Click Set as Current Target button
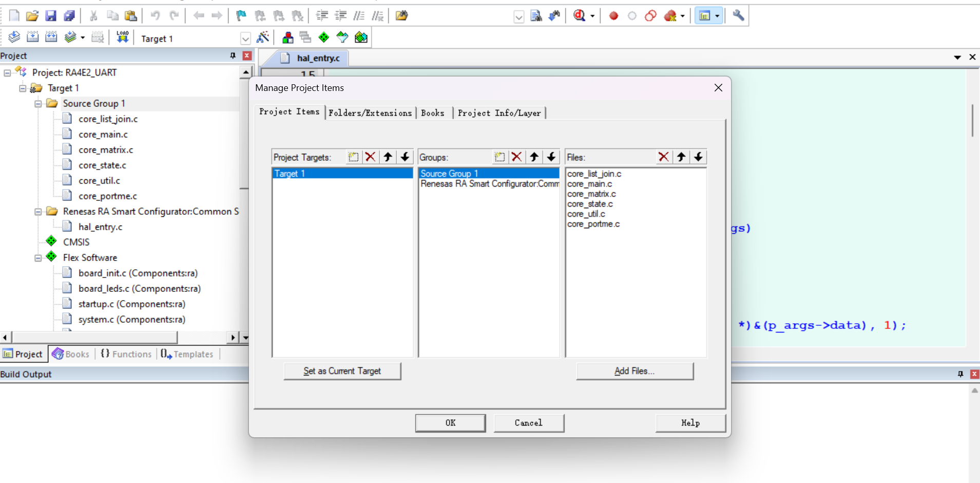This screenshot has width=980, height=483. point(342,371)
